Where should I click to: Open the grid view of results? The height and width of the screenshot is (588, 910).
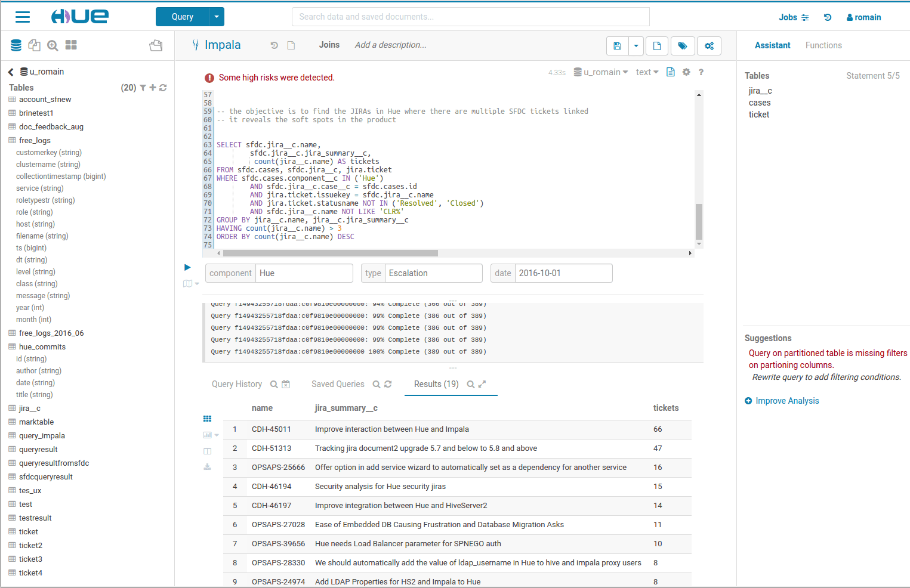point(207,418)
